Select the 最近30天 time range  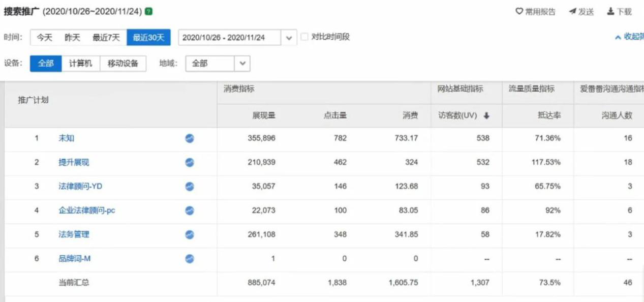point(148,38)
